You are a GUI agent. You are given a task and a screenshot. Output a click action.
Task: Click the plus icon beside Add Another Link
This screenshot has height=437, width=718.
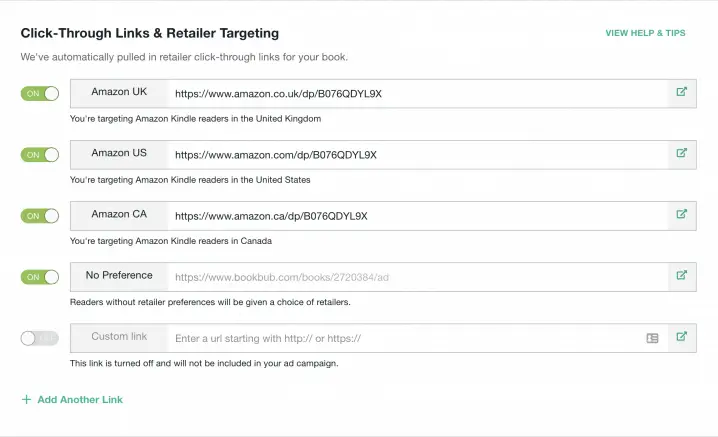pos(27,399)
